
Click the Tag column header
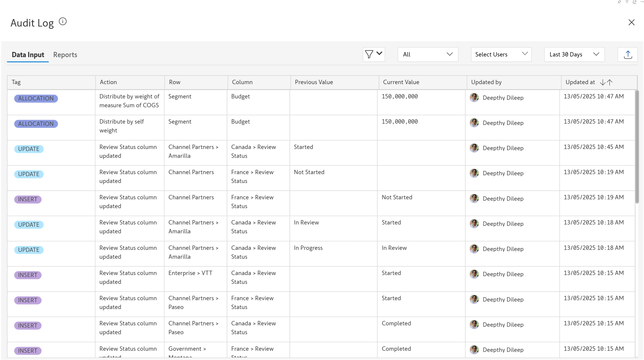[x=16, y=82]
